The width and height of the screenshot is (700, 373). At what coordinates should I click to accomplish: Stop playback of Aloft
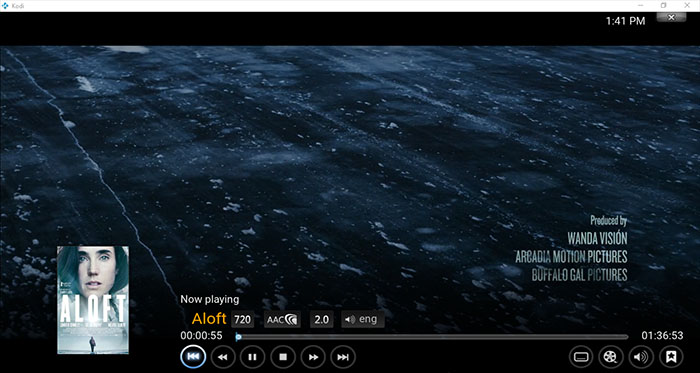coord(283,357)
